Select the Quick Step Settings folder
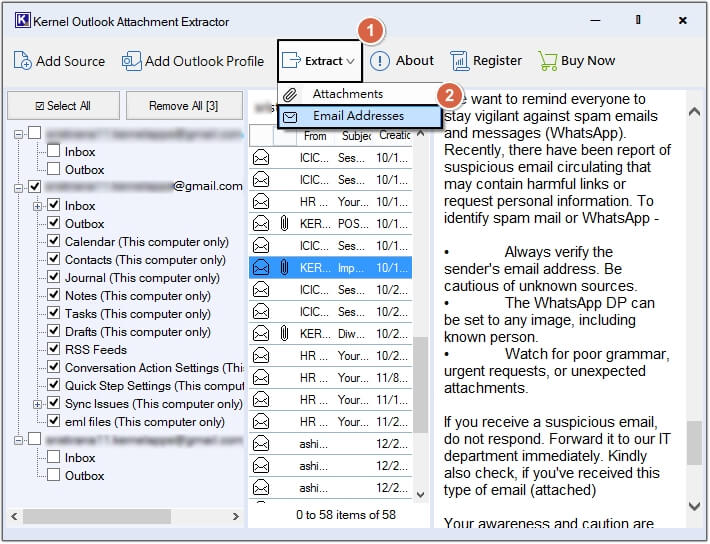 (x=154, y=386)
